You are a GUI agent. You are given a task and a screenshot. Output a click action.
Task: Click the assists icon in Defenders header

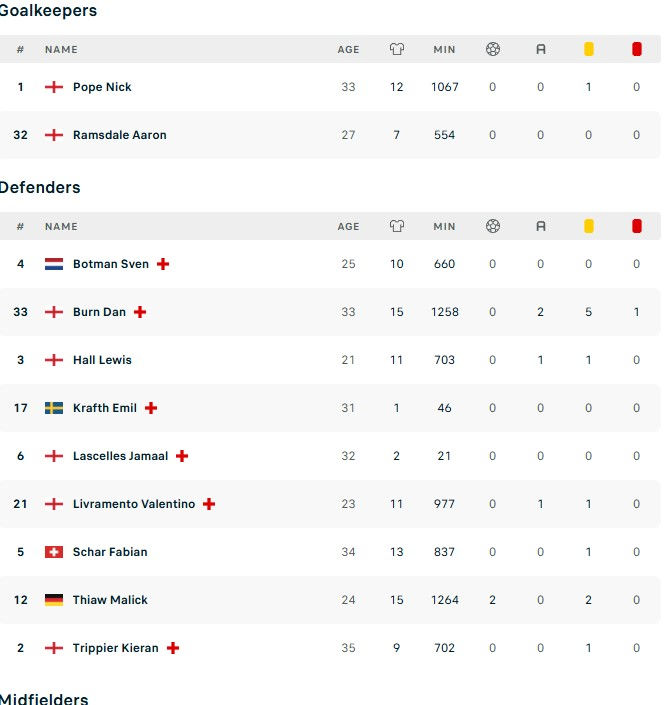540,226
